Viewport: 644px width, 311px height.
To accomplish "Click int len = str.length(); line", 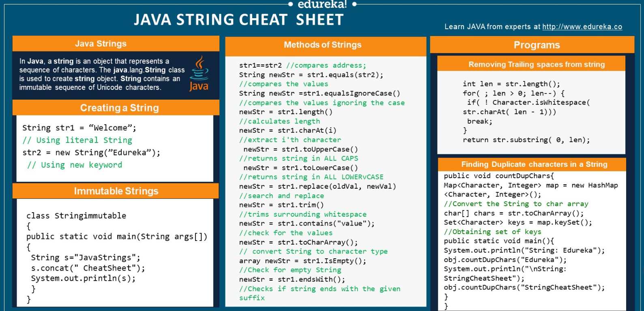I will (511, 84).
